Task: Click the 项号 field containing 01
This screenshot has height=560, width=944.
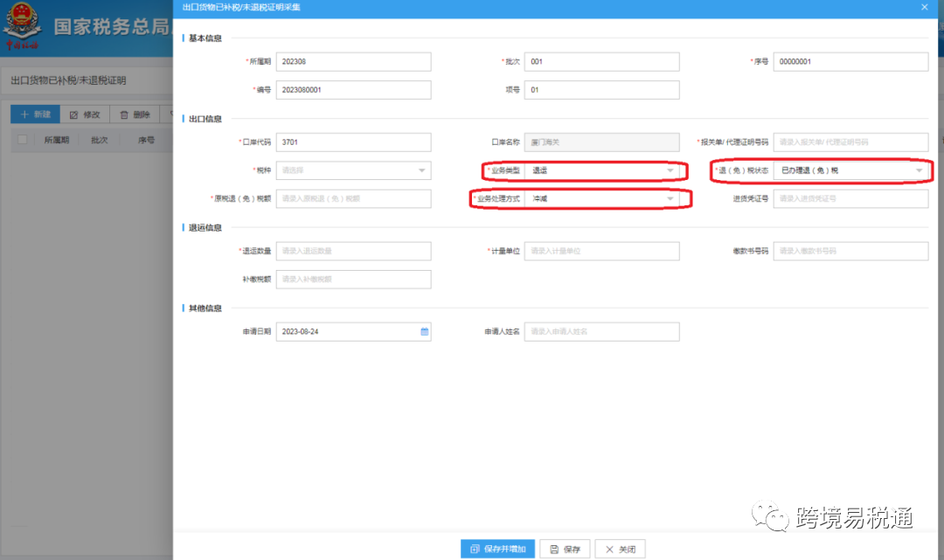Action: (x=602, y=90)
